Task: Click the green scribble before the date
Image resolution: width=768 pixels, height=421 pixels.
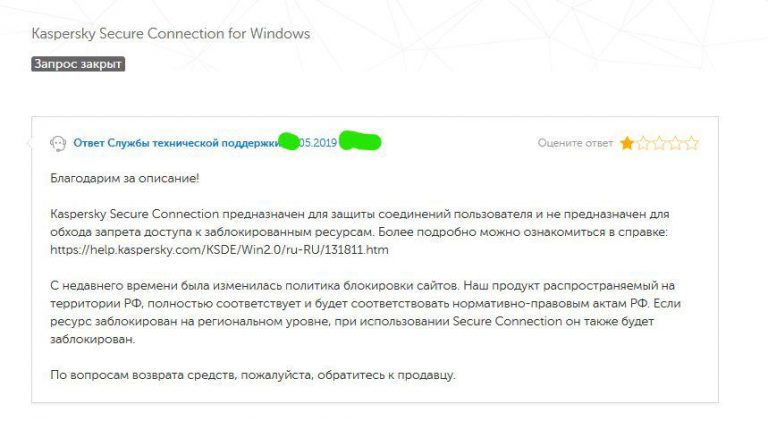Action: point(289,142)
